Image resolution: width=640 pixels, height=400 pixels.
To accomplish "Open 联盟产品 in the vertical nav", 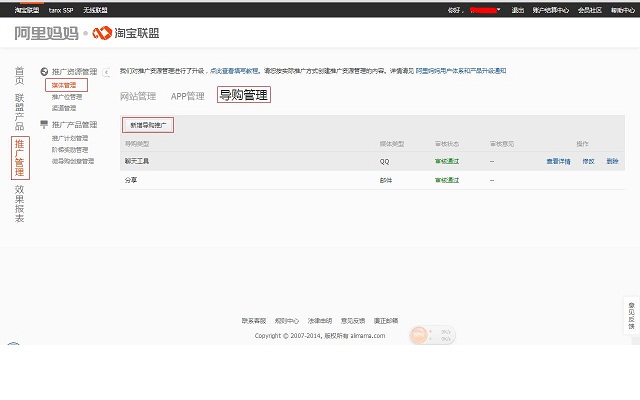I will pyautogui.click(x=19, y=111).
